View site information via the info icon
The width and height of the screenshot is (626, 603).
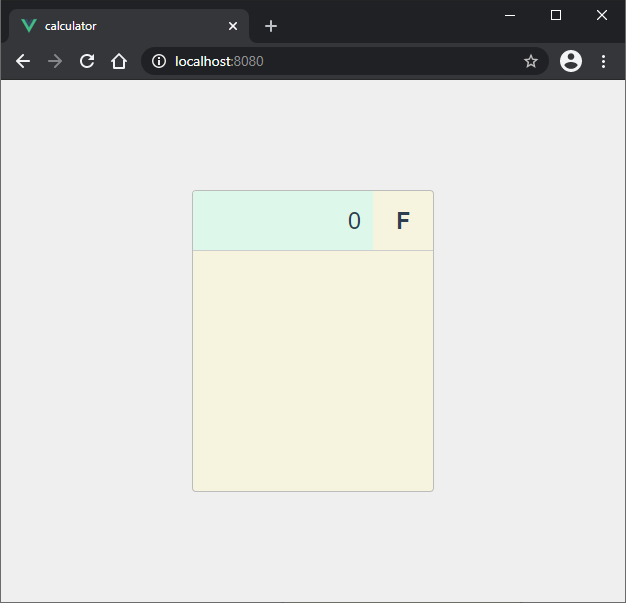(x=159, y=61)
